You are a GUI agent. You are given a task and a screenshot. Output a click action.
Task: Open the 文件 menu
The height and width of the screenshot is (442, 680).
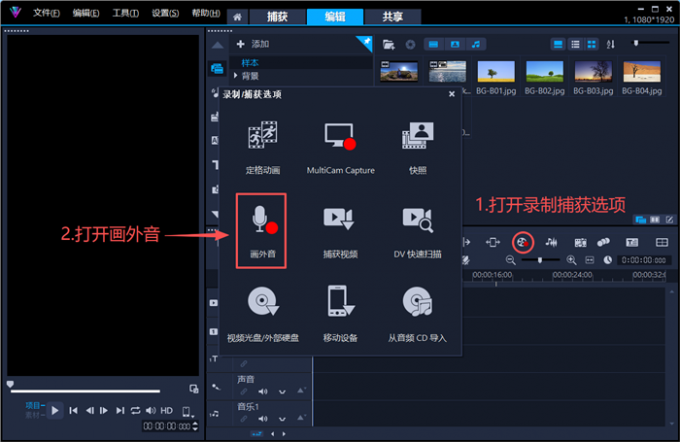(x=46, y=13)
